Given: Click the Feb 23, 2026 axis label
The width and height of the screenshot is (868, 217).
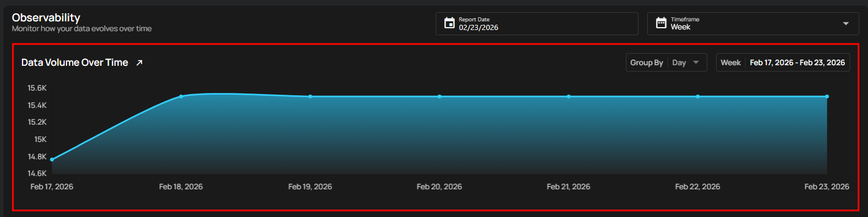Looking at the screenshot, I should pos(827,186).
